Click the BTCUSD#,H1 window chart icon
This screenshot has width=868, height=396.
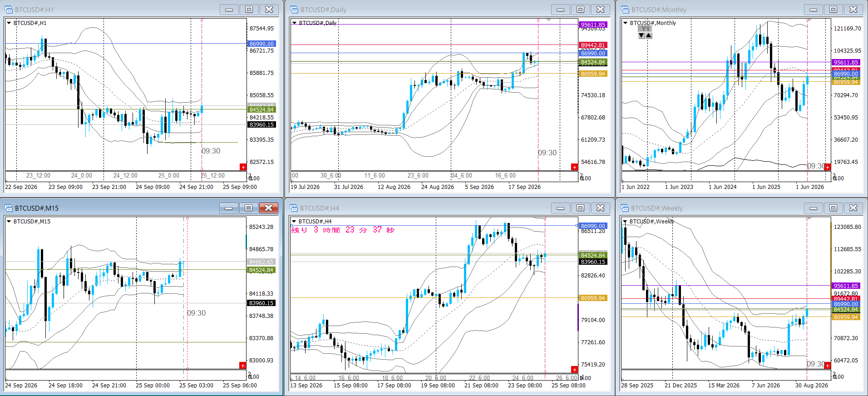coord(9,10)
